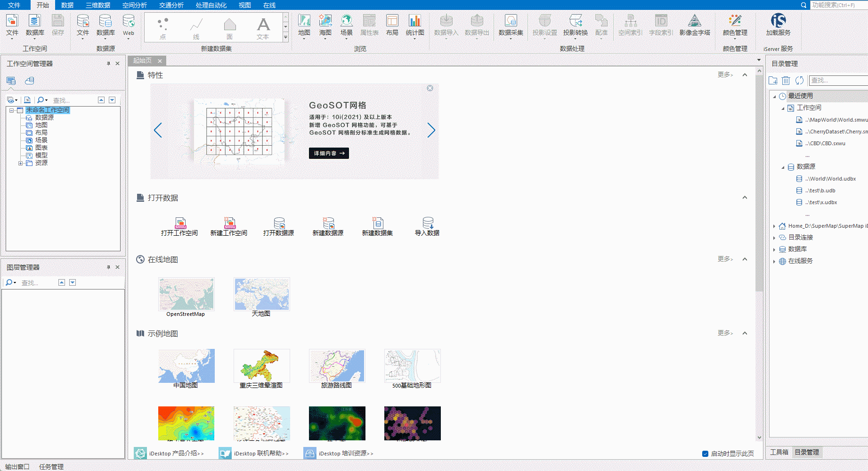Open the 任务管理 bottom tab
Image resolution: width=868 pixels, height=471 pixels.
pos(51,466)
